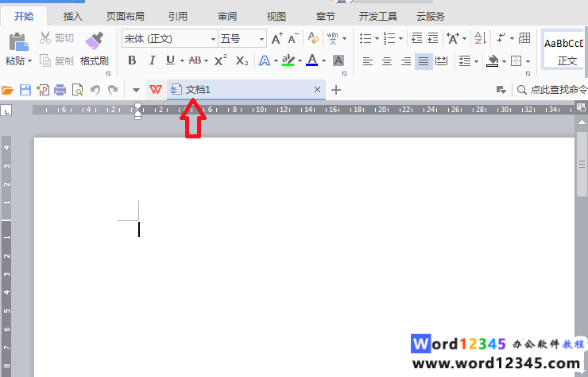Viewport: 588px width, 377px height.
Task: Apply character shading gray A icon
Action: click(x=338, y=60)
